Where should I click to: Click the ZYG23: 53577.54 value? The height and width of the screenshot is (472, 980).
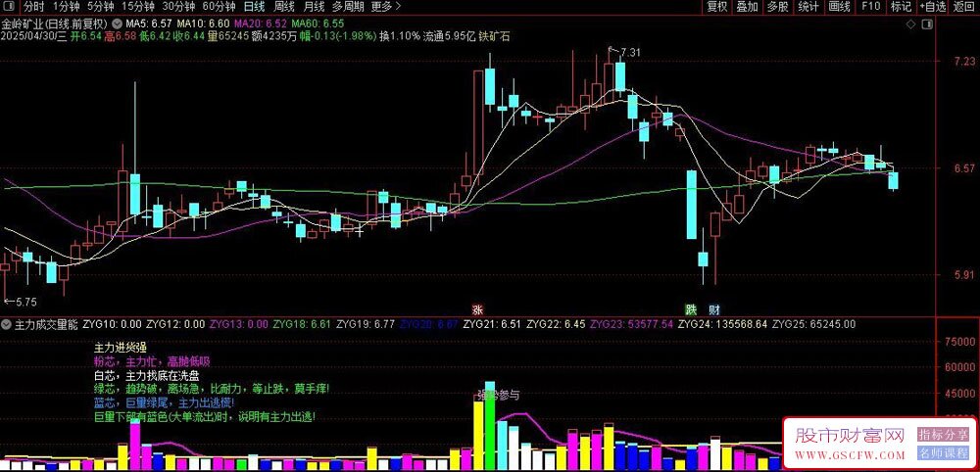pyautogui.click(x=632, y=325)
